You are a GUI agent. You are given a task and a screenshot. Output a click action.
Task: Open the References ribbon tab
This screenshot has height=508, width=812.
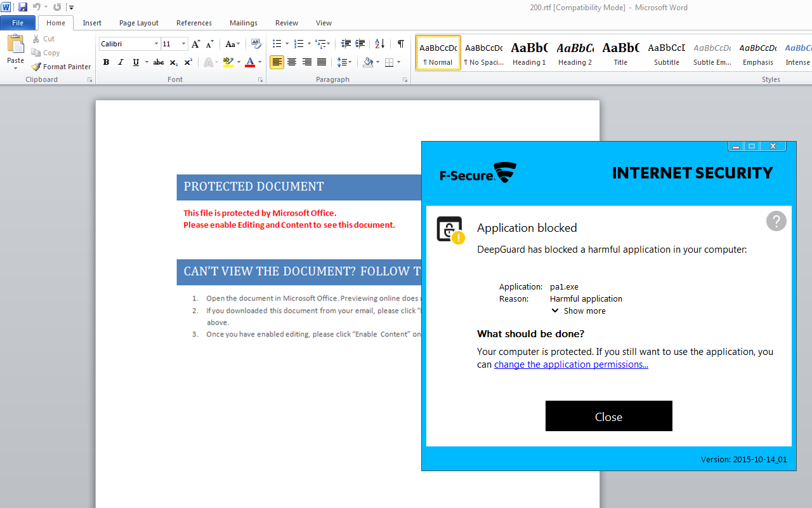click(x=193, y=22)
